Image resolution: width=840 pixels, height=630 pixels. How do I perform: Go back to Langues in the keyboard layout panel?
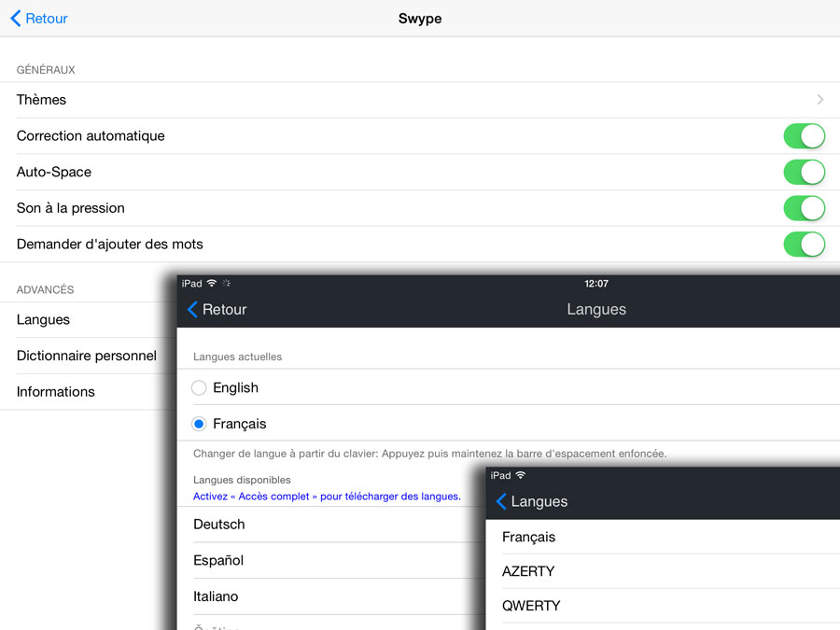[532, 501]
